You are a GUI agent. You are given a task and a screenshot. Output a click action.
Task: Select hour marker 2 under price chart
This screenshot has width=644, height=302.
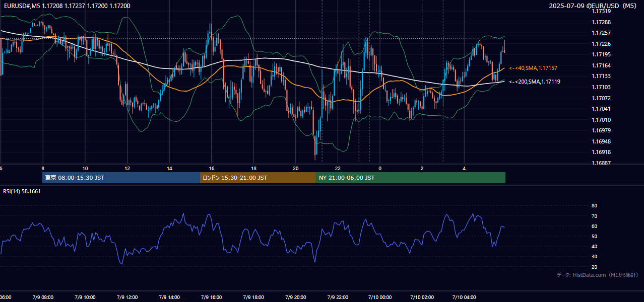tap(422, 168)
